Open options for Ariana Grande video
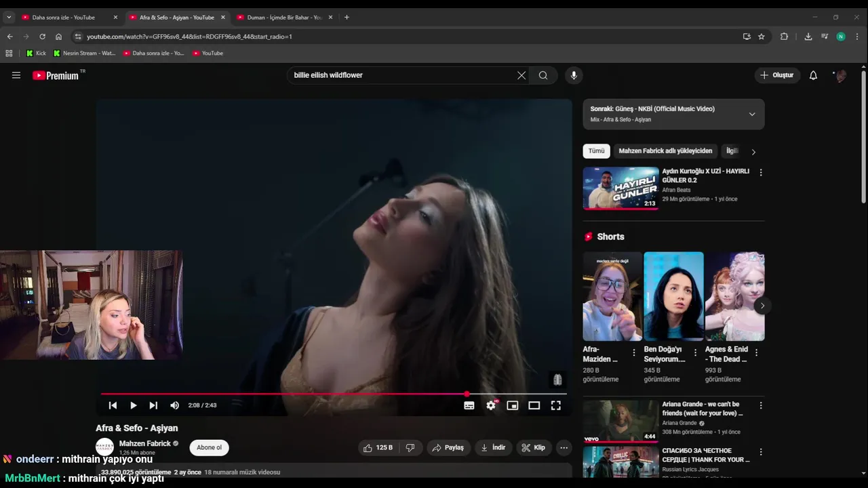 pyautogui.click(x=761, y=405)
